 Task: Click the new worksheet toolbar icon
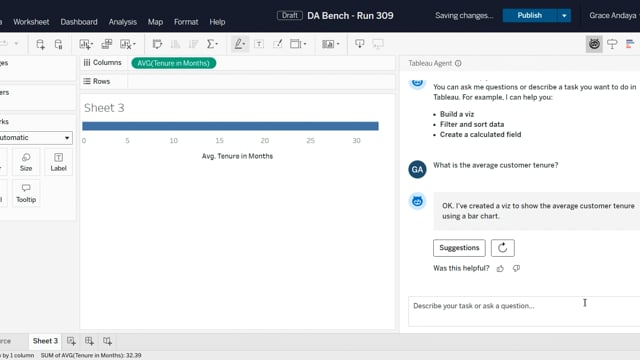(84, 44)
